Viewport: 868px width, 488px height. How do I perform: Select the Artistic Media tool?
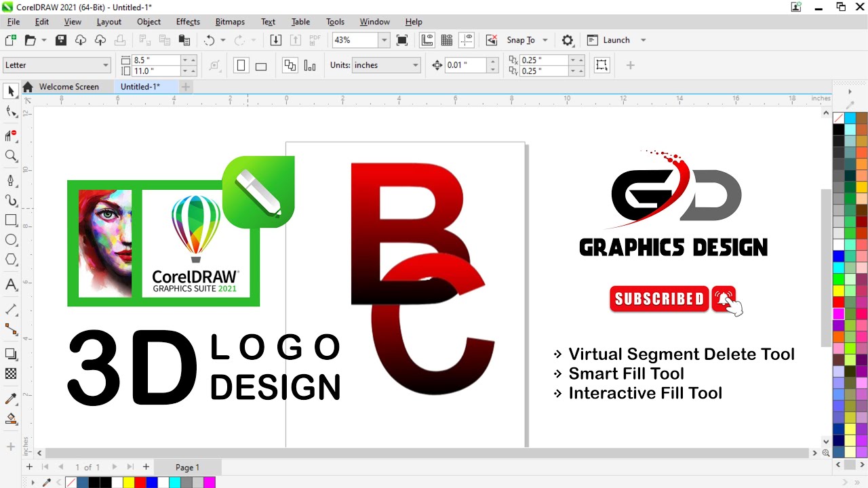11,201
